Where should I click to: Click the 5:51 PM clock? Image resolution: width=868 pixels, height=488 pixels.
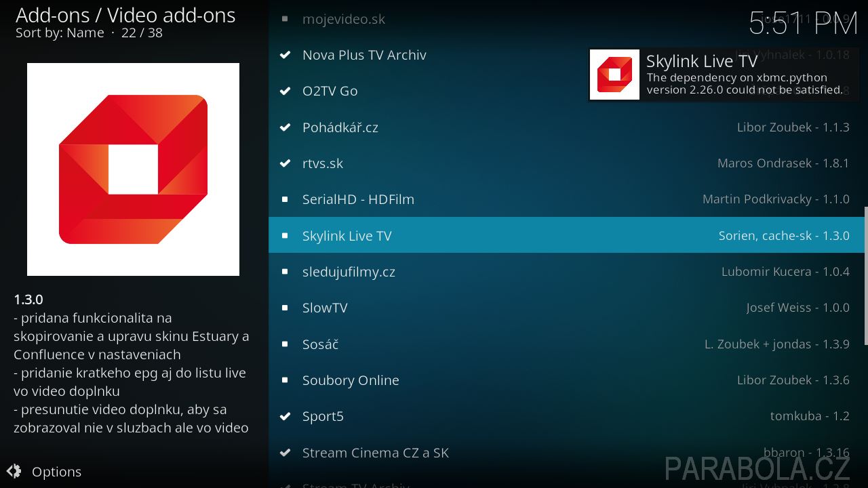(x=804, y=23)
